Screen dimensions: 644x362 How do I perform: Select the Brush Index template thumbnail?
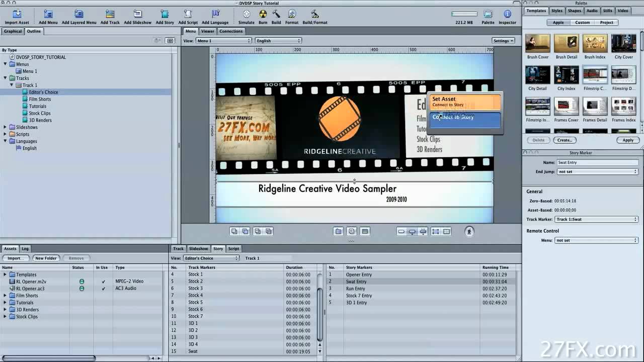pyautogui.click(x=595, y=43)
